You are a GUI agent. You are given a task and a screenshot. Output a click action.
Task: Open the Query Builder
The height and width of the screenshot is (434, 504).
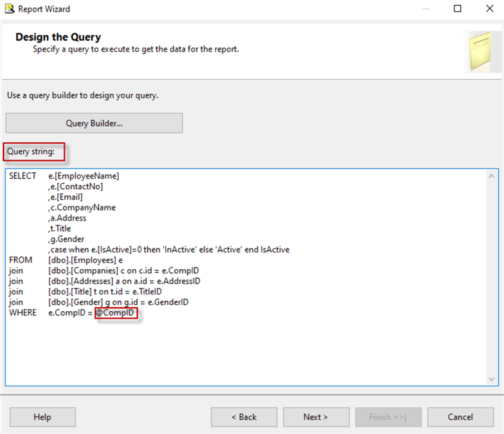point(94,123)
